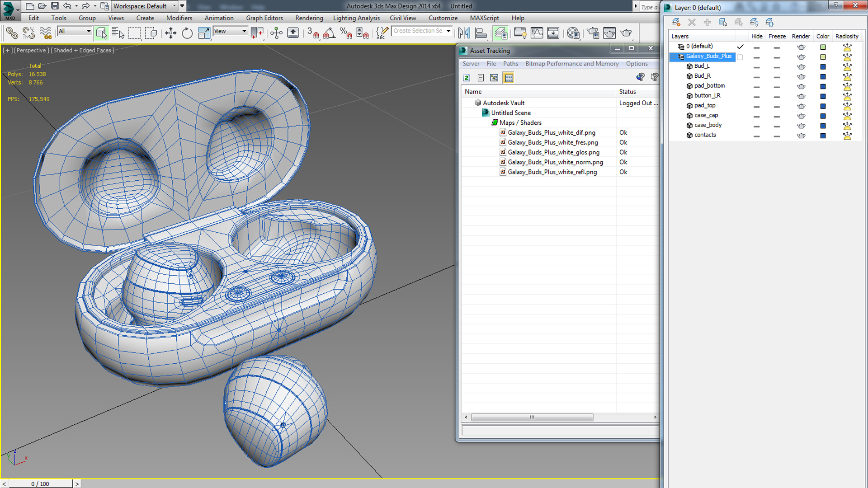
Task: Click Undo arrow in quick access toolbar
Action: (67, 6)
